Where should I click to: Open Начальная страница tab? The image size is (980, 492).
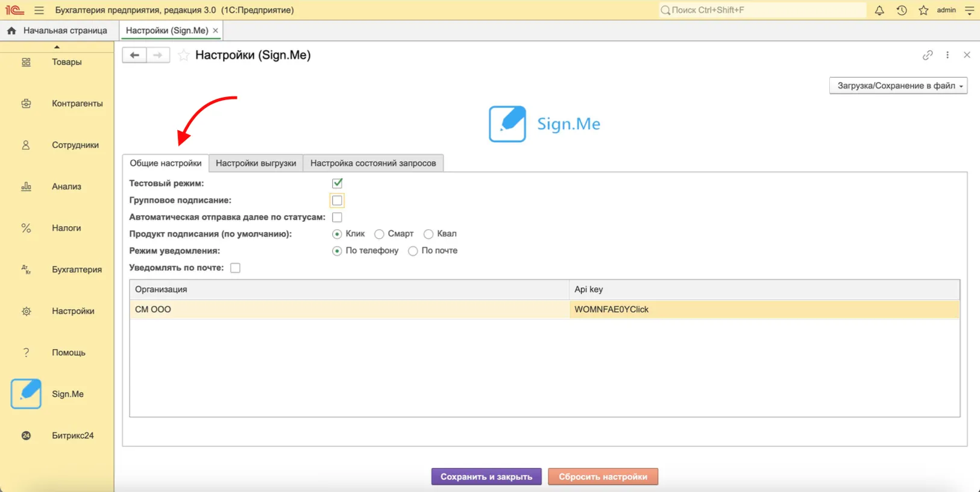coord(59,30)
